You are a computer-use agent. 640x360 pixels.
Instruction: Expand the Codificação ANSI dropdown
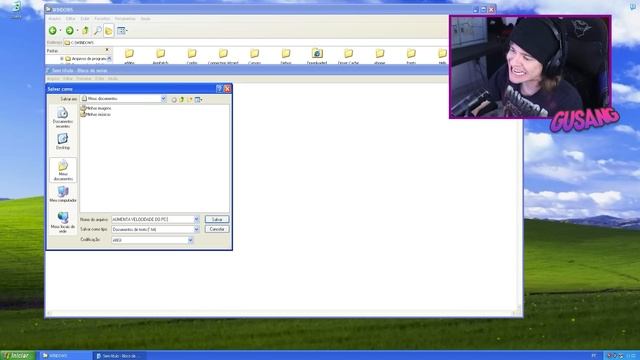coord(190,240)
